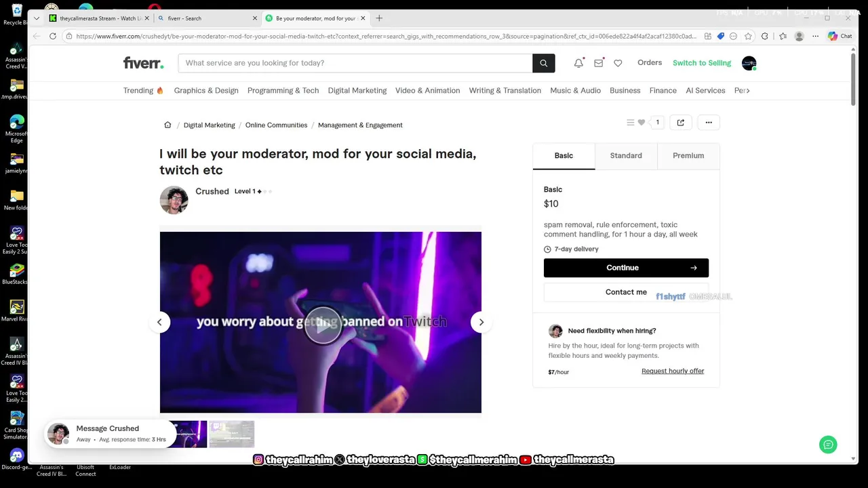Play the gig video
The width and height of the screenshot is (868, 488).
(323, 325)
